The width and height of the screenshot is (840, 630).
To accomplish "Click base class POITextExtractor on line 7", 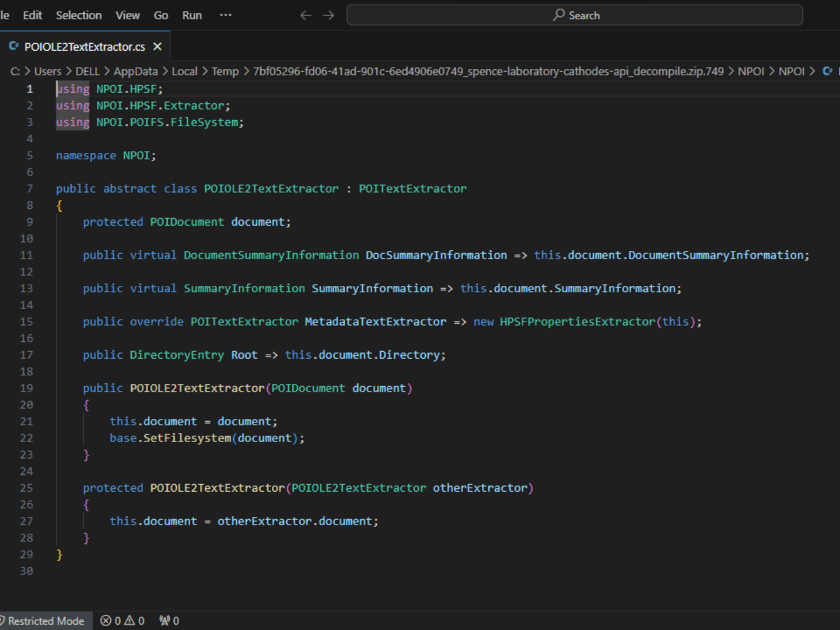I will click(x=413, y=188).
